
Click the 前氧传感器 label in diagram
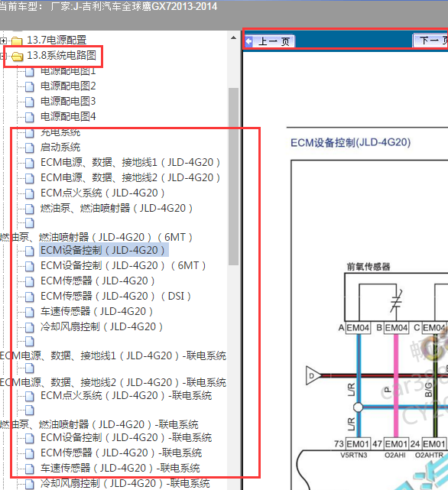(368, 267)
